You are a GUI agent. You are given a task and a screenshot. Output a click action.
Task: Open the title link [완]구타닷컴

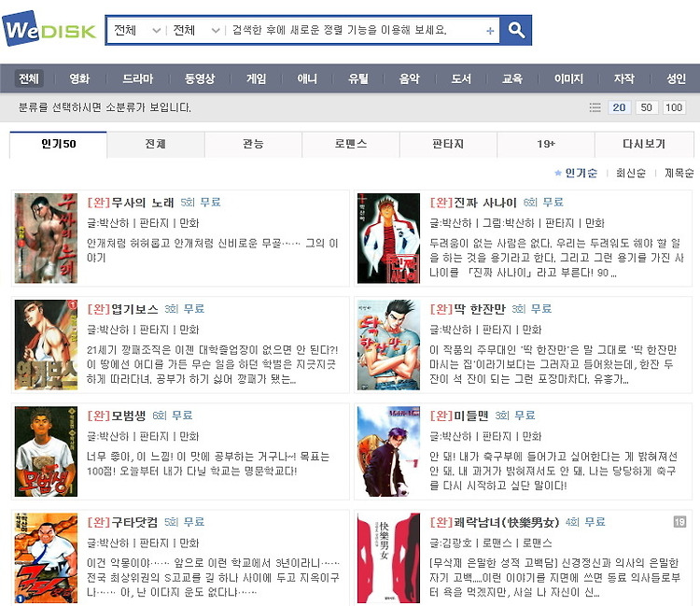[x=122, y=522]
